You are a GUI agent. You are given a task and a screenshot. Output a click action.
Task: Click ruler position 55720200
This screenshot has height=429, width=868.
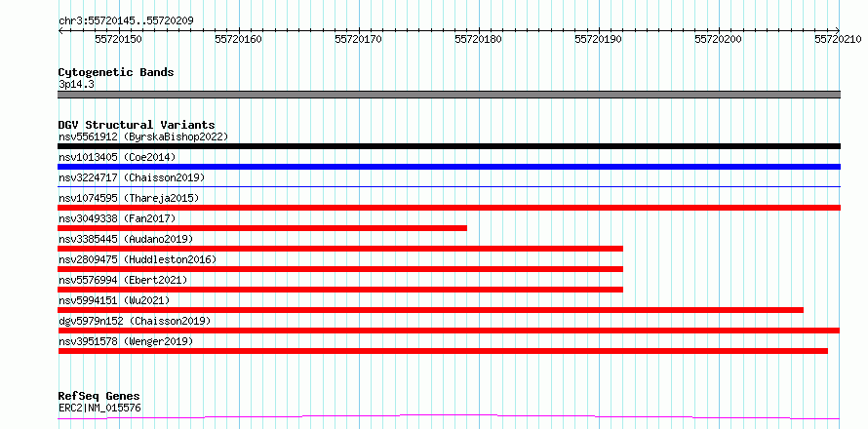pos(719,39)
